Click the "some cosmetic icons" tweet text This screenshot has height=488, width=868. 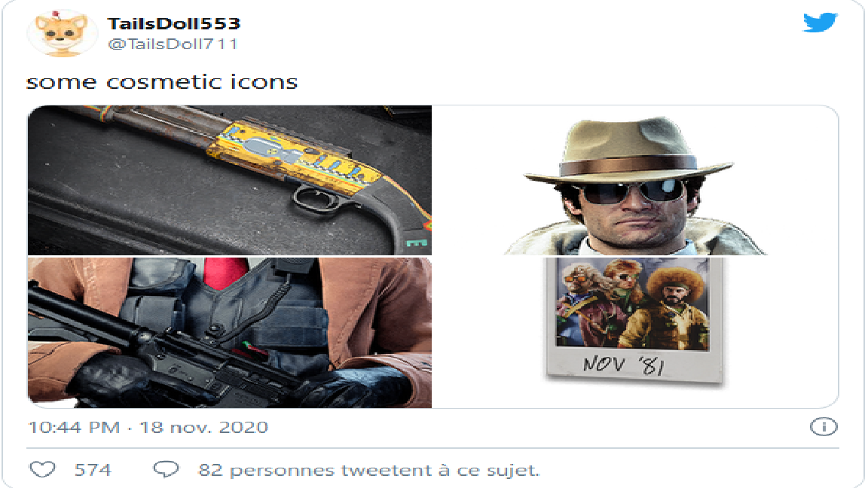tap(162, 82)
